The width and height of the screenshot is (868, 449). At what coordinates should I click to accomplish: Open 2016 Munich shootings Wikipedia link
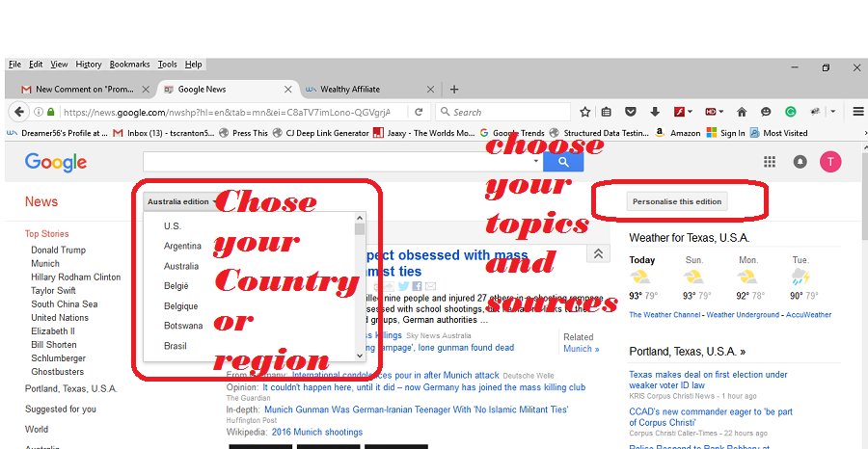[317, 432]
